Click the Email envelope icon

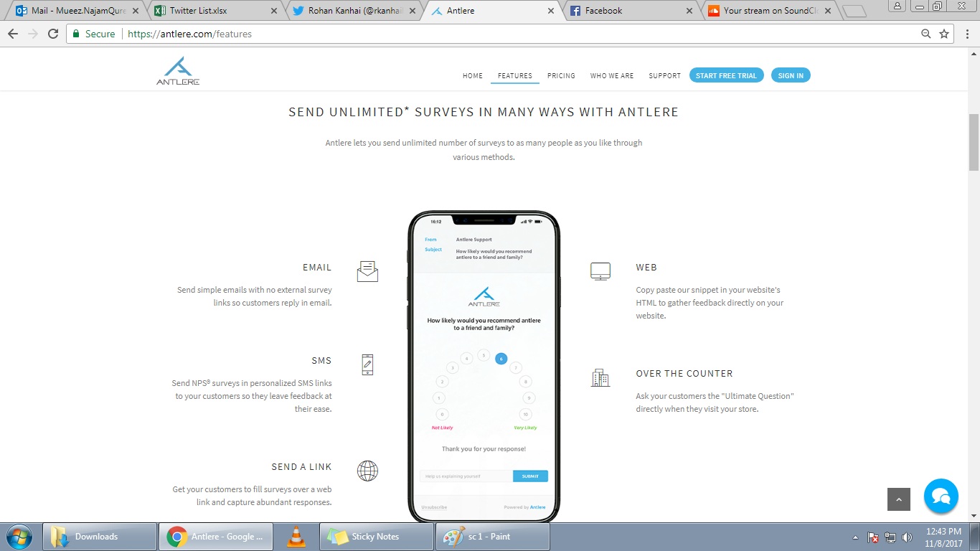tap(367, 271)
